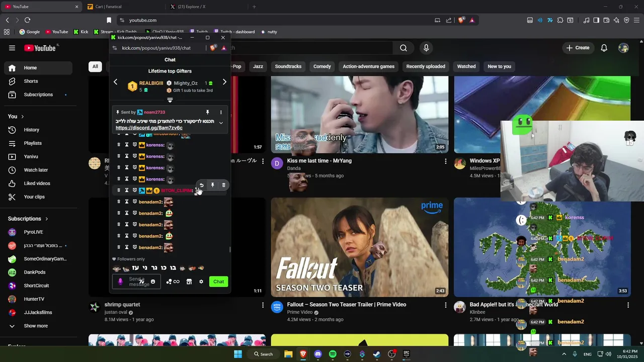Open options for Kiss me last time video

click(x=445, y=161)
